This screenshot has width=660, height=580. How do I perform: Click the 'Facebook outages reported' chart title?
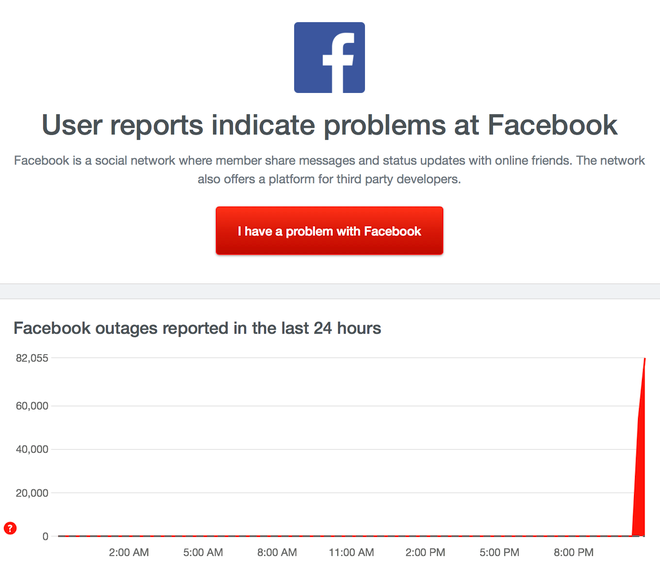click(x=197, y=327)
